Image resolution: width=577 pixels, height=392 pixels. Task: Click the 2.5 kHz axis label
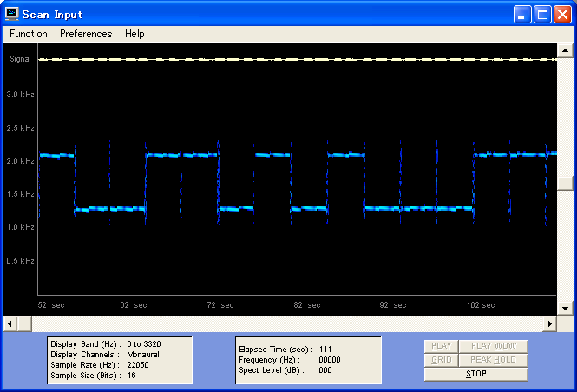click(20, 128)
